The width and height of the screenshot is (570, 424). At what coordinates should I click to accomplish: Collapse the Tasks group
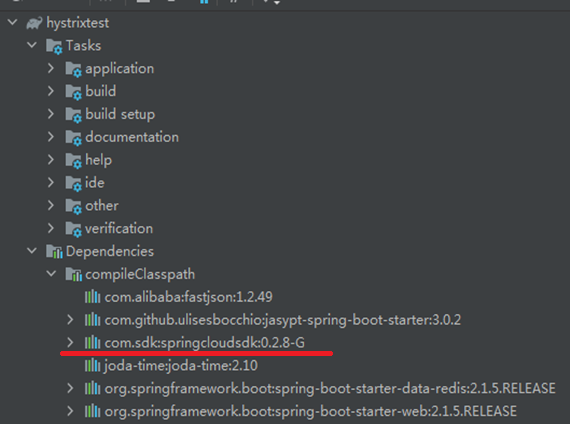(x=32, y=45)
